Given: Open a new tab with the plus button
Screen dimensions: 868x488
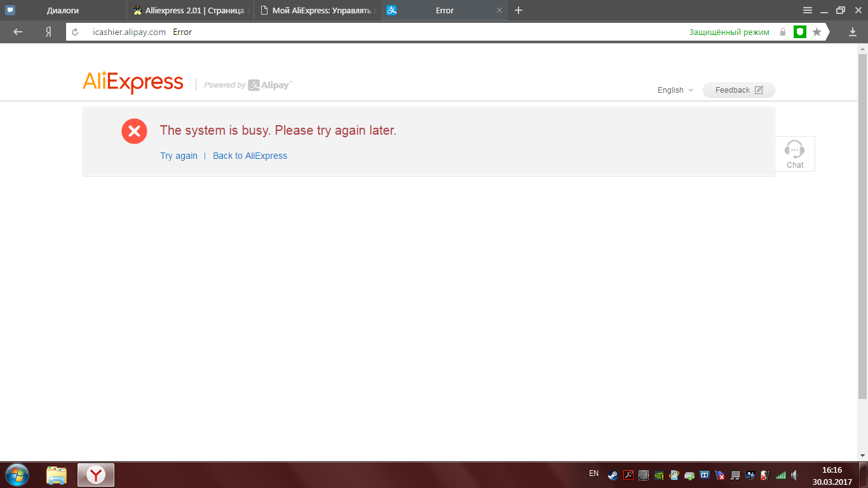Looking at the screenshot, I should tap(519, 10).
